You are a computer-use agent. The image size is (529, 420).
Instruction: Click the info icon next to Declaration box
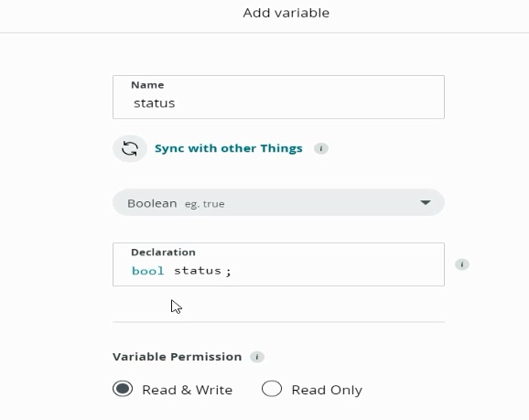(x=462, y=264)
